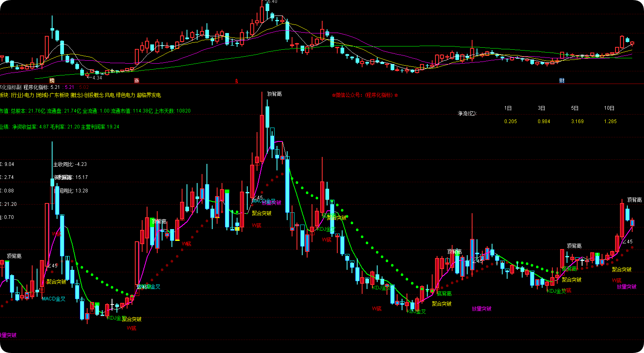Click the 10日 net flow column header
644x353 pixels.
click(x=609, y=108)
